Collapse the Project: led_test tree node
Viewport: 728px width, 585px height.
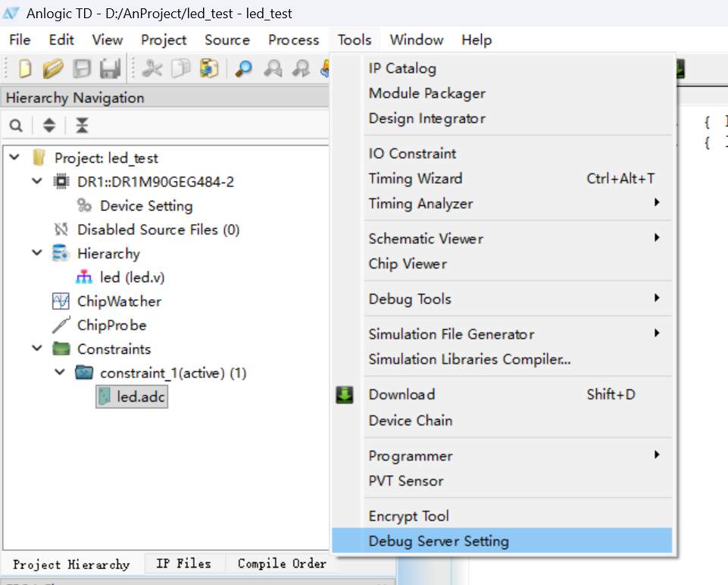click(15, 157)
